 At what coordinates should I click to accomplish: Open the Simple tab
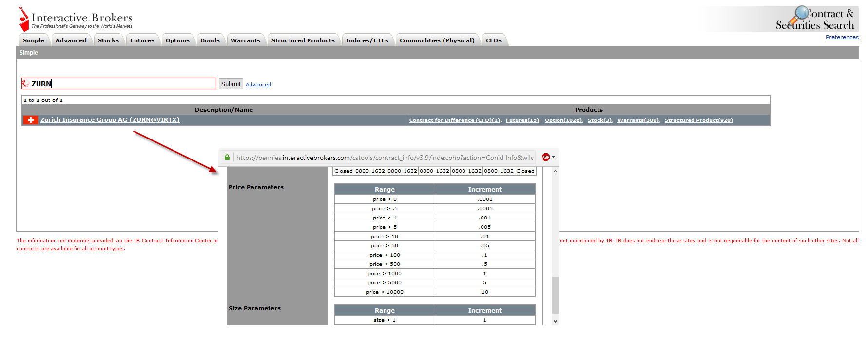[34, 40]
